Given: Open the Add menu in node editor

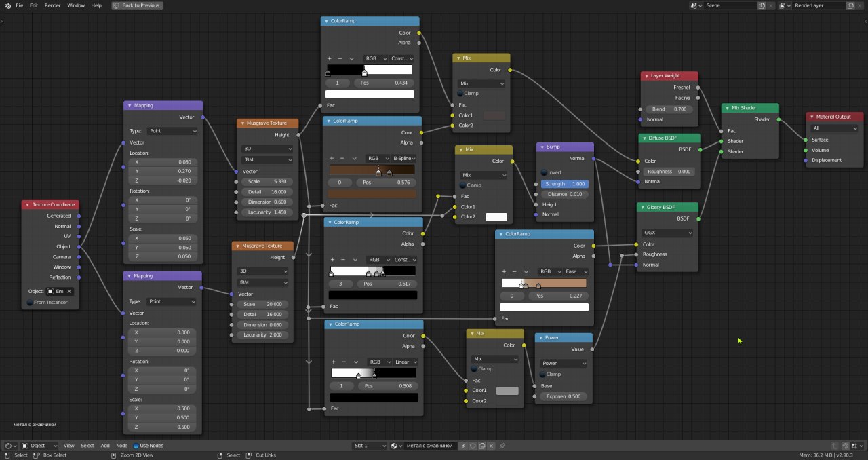Looking at the screenshot, I should [x=105, y=446].
